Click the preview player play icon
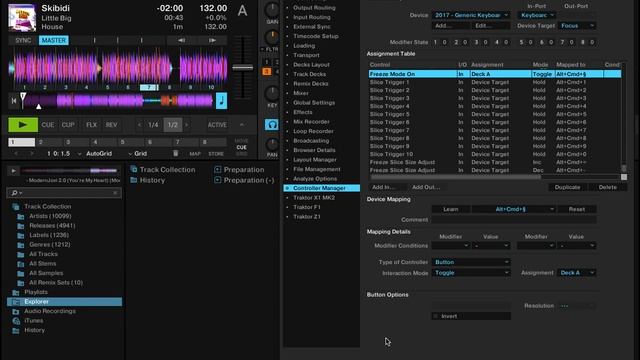 (x=13, y=171)
